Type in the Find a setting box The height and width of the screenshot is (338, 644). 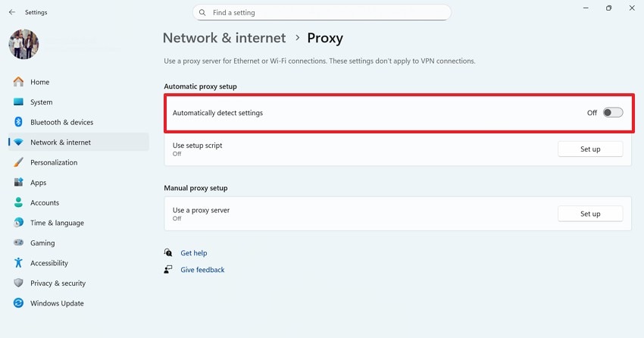[x=326, y=13]
